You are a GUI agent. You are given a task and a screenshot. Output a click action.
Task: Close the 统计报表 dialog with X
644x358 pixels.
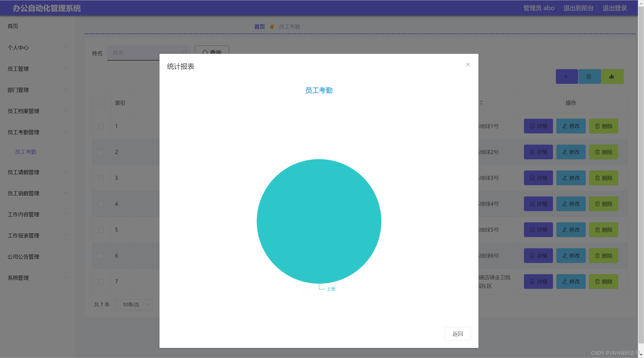point(468,65)
